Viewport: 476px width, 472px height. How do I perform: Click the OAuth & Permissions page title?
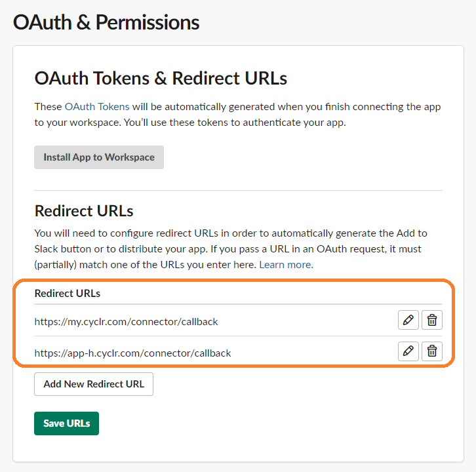click(x=106, y=22)
